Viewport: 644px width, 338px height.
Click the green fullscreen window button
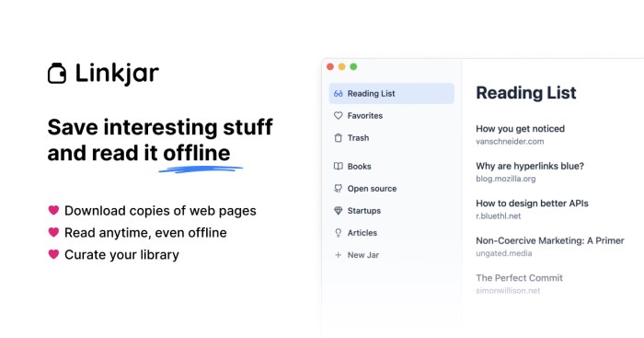[353, 66]
